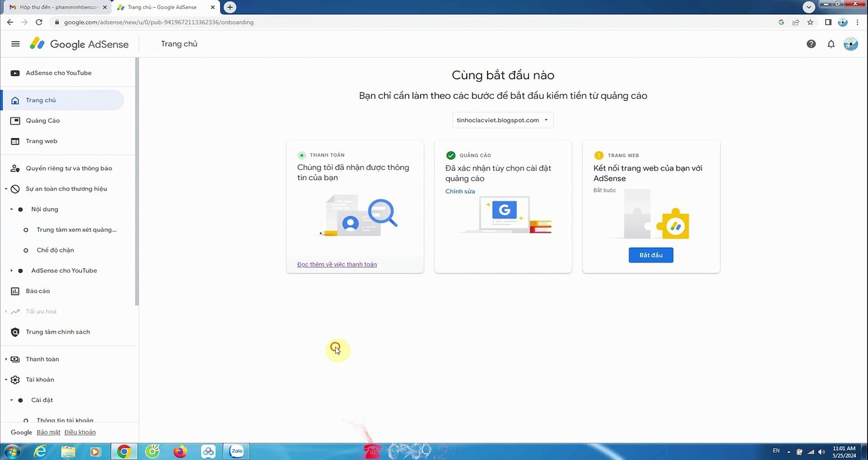Image resolution: width=868 pixels, height=460 pixels.
Task: Reload the page
Action: (39, 22)
